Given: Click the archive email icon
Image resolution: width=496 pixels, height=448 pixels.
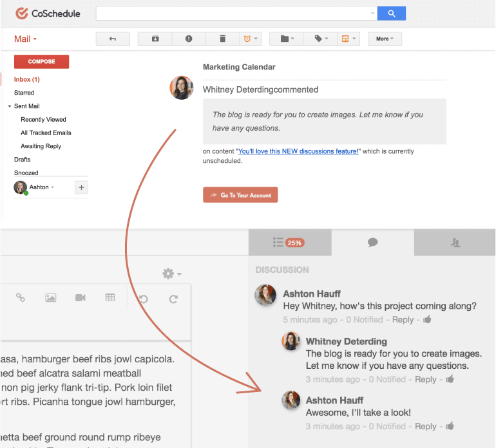Looking at the screenshot, I should pyautogui.click(x=155, y=39).
